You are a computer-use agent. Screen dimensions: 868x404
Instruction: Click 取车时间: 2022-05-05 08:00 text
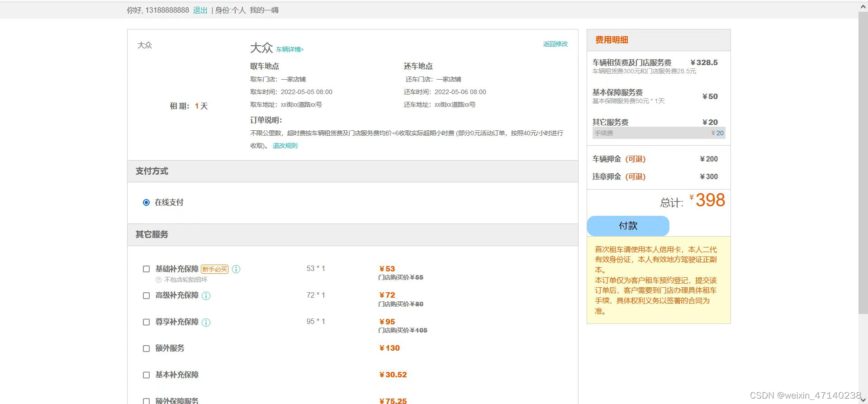pos(291,92)
